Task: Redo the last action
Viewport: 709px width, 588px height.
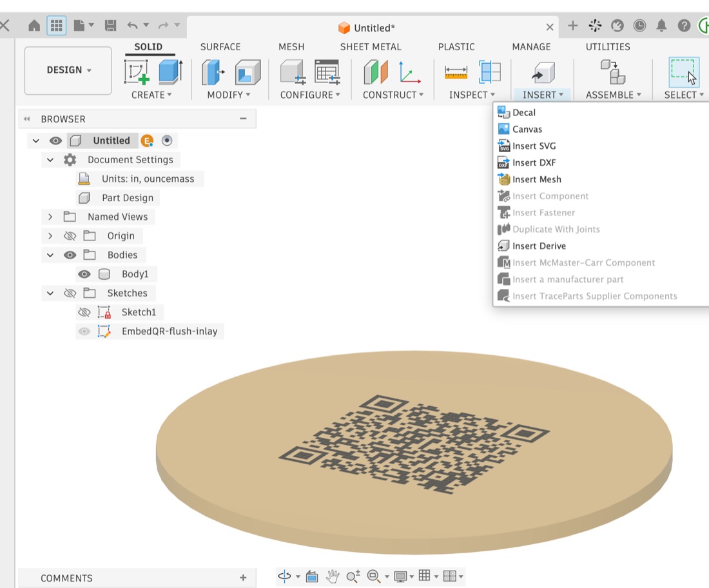Action: 163,25
